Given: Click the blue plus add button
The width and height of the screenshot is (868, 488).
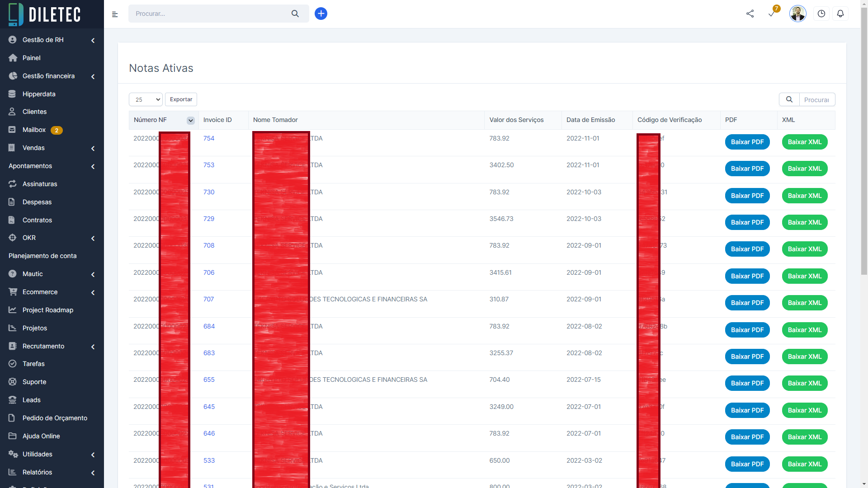Looking at the screenshot, I should tap(321, 14).
